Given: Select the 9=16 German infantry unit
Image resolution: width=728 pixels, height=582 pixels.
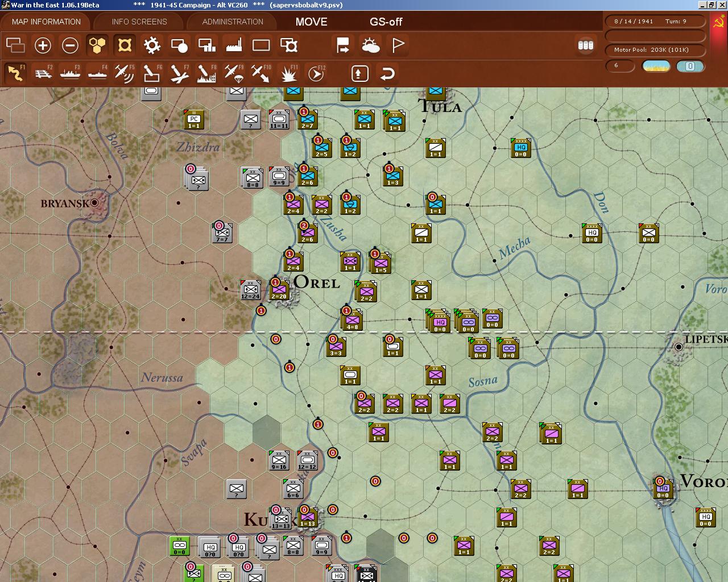Looking at the screenshot, I should tap(279, 460).
